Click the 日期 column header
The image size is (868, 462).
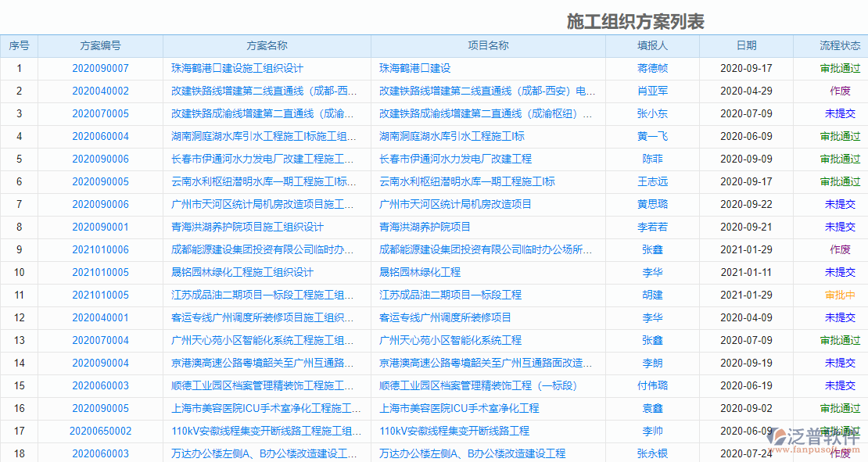(748, 45)
